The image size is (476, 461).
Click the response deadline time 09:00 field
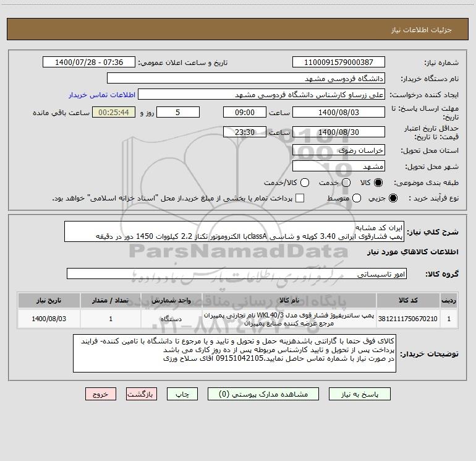[245, 112]
